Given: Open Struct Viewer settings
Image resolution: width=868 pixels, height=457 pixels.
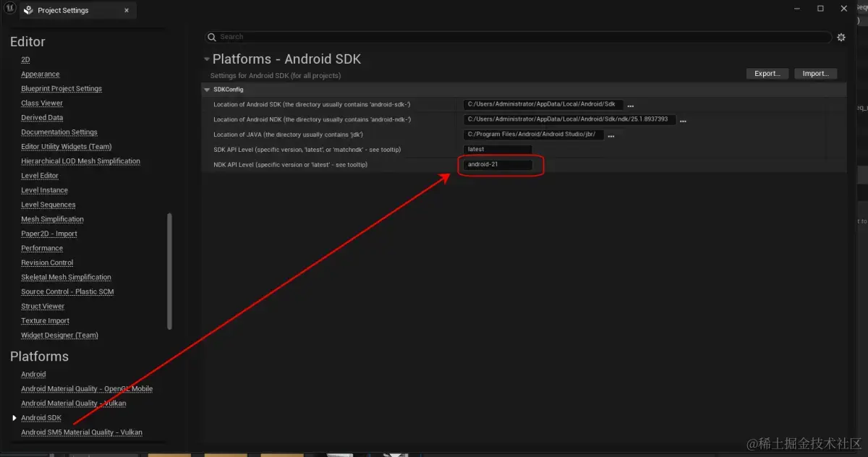Looking at the screenshot, I should coord(43,306).
